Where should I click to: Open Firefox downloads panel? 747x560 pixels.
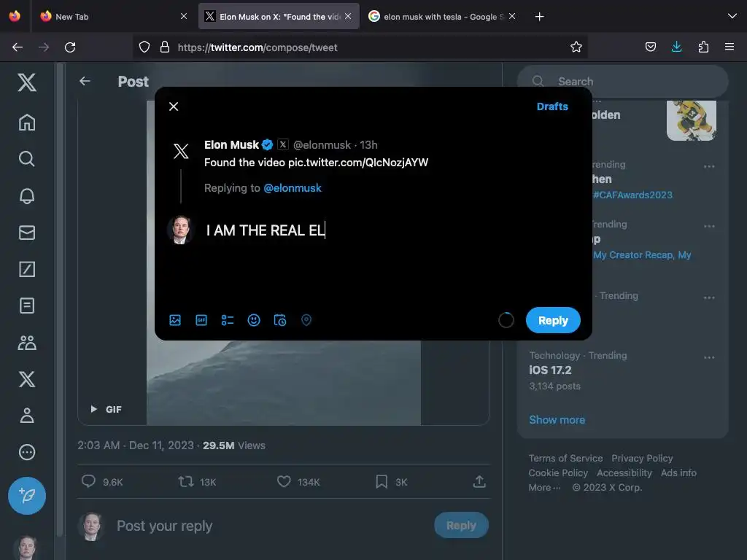[676, 47]
